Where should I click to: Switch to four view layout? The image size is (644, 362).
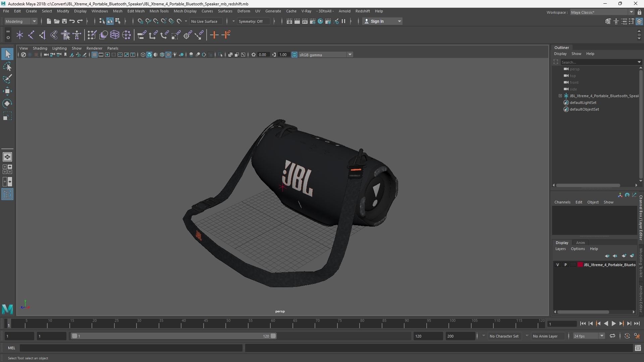pos(7,169)
